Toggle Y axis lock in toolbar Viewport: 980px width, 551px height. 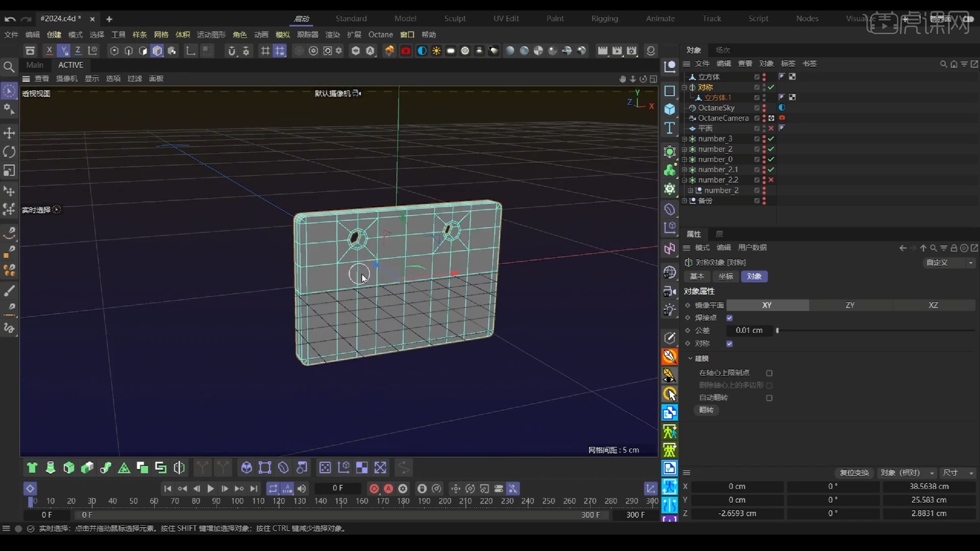(x=63, y=51)
